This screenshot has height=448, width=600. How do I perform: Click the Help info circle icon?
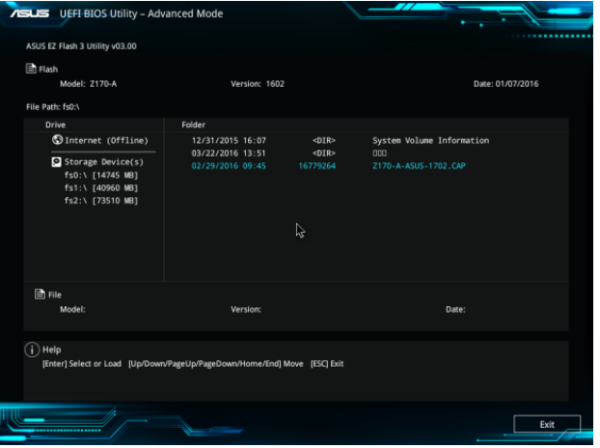click(31, 350)
